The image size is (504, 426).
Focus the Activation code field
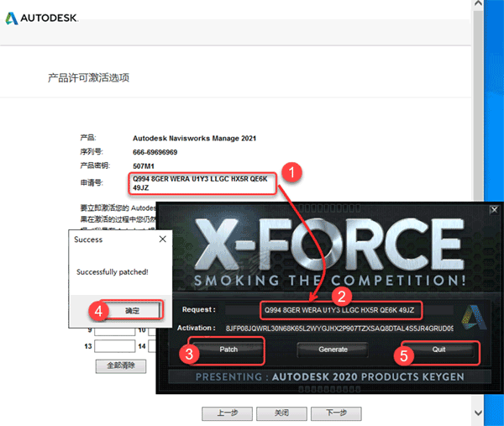pos(339,329)
